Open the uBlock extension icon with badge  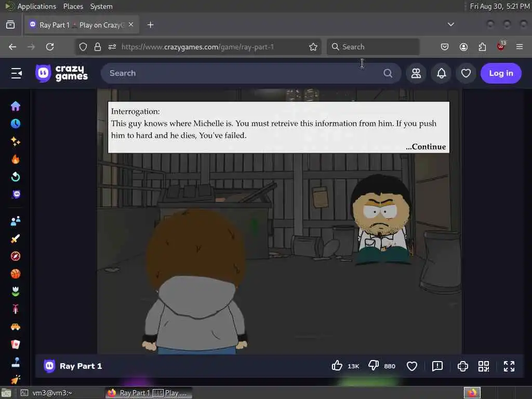501,46
